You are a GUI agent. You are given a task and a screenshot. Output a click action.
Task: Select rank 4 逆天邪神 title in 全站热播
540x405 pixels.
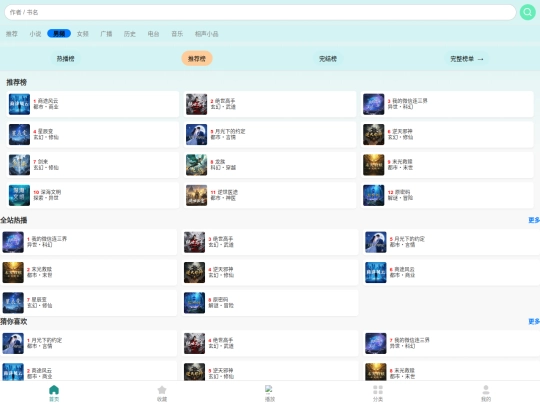pos(223,269)
